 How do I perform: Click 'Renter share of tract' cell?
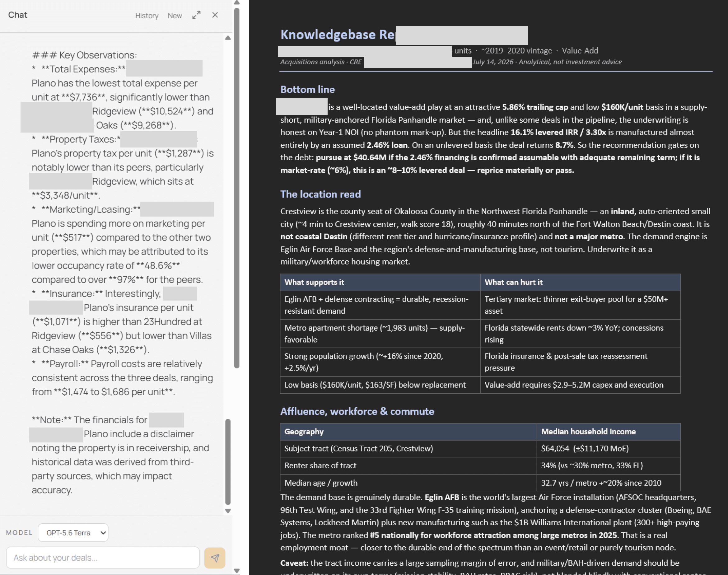(x=408, y=465)
